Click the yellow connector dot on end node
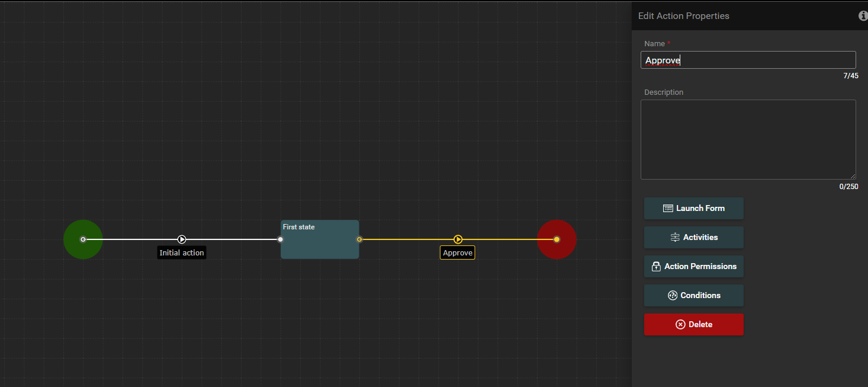 pos(557,239)
